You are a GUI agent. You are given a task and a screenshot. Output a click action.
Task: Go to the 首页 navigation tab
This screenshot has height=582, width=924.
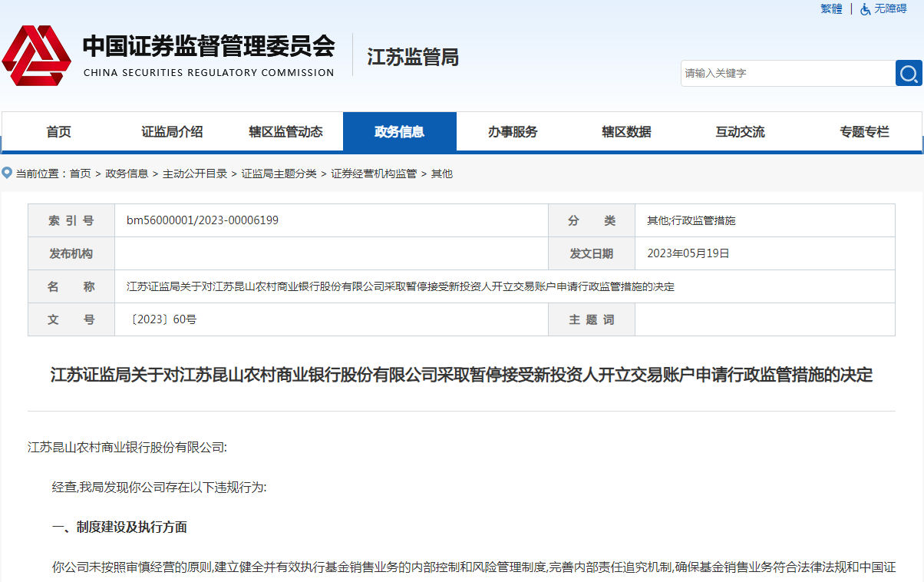click(x=58, y=132)
